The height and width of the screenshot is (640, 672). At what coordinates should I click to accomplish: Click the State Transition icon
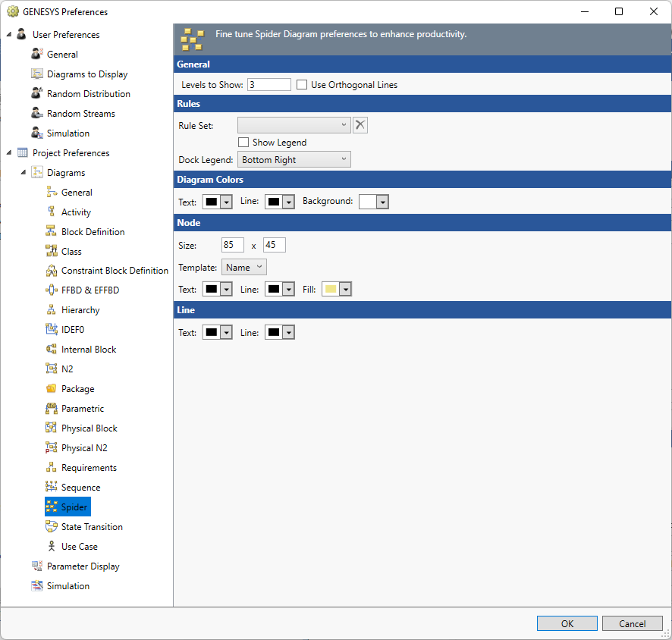pos(52,527)
